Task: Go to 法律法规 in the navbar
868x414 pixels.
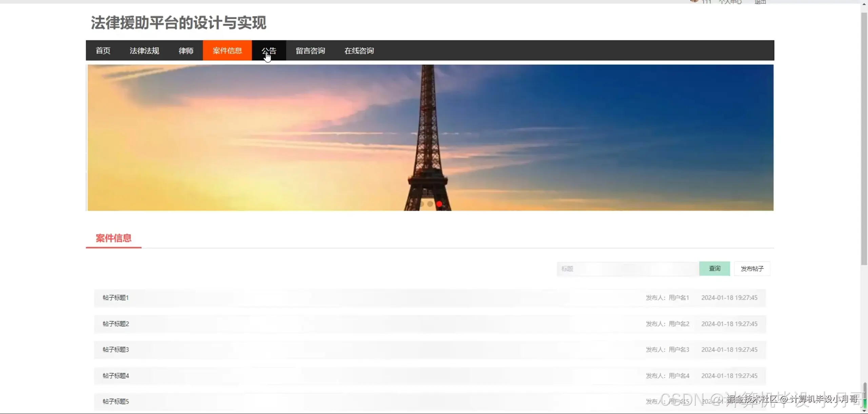Action: (144, 50)
